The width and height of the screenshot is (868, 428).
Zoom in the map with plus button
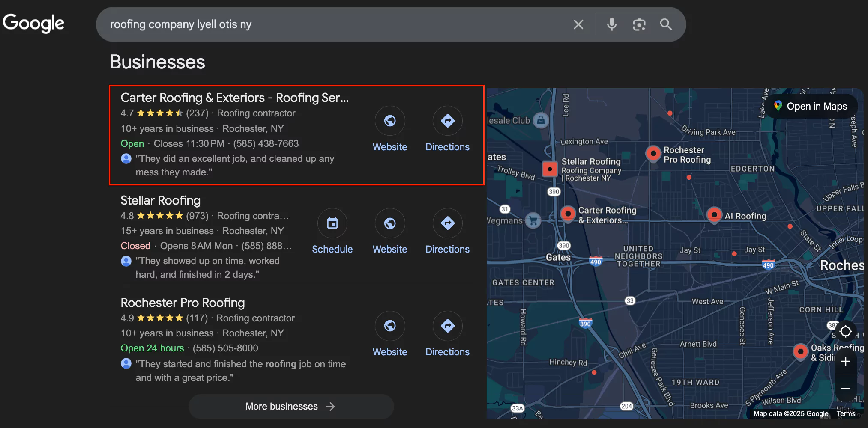[x=846, y=362]
